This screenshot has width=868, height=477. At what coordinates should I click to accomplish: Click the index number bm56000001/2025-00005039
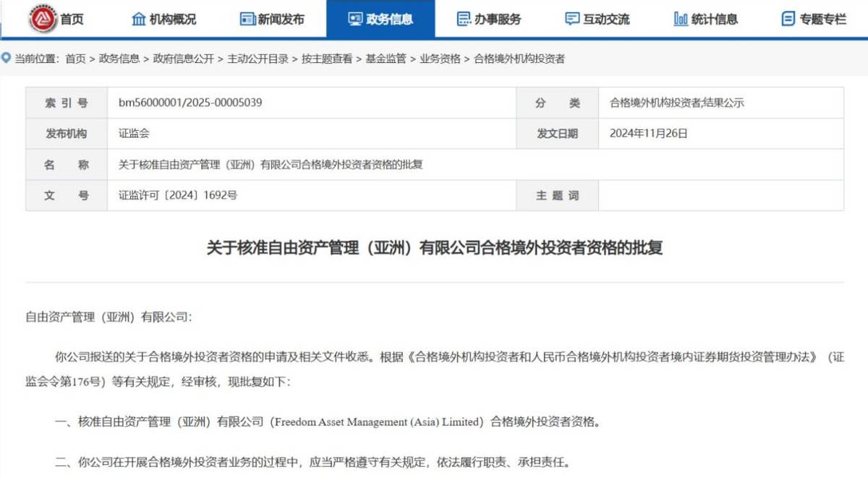coord(190,103)
